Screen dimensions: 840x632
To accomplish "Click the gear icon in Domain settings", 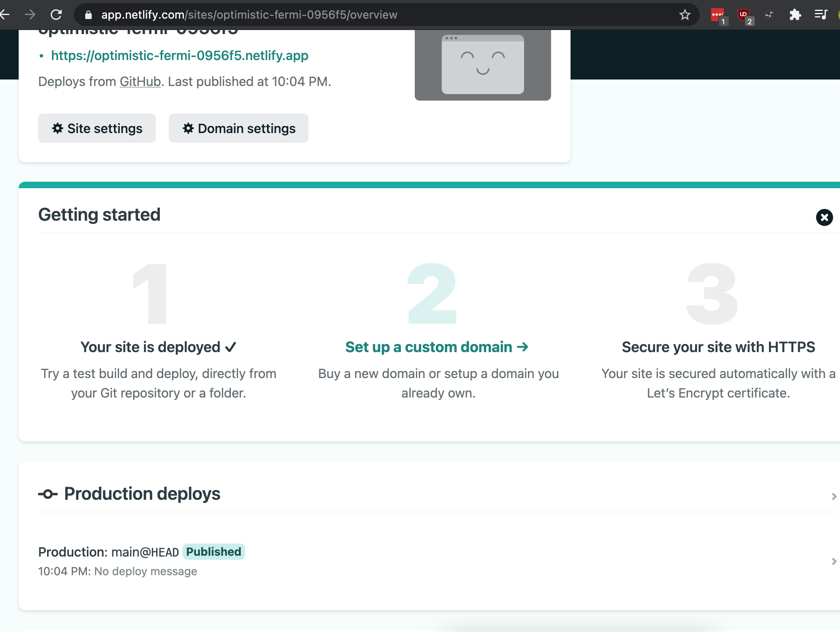I will point(188,128).
